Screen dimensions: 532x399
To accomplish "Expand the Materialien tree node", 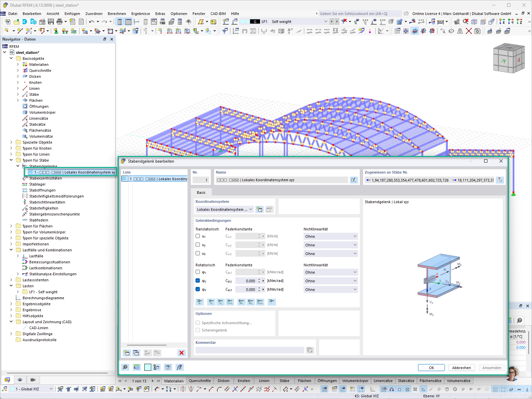I will pos(18,65).
